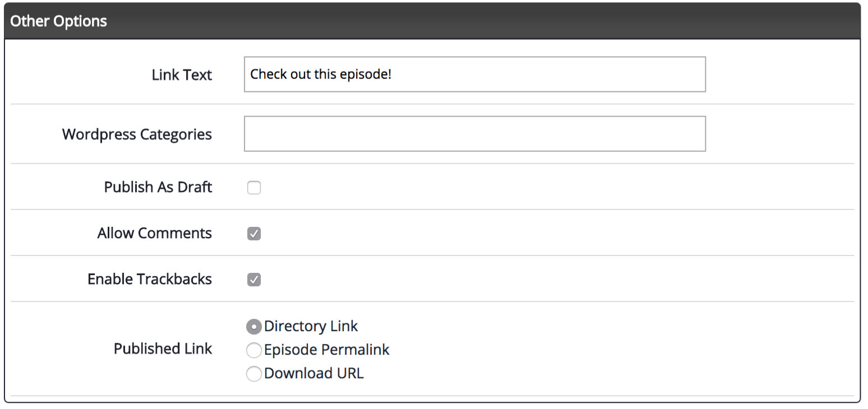The image size is (868, 409).
Task: Enable the Publish As Draft checkbox
Action: [254, 188]
